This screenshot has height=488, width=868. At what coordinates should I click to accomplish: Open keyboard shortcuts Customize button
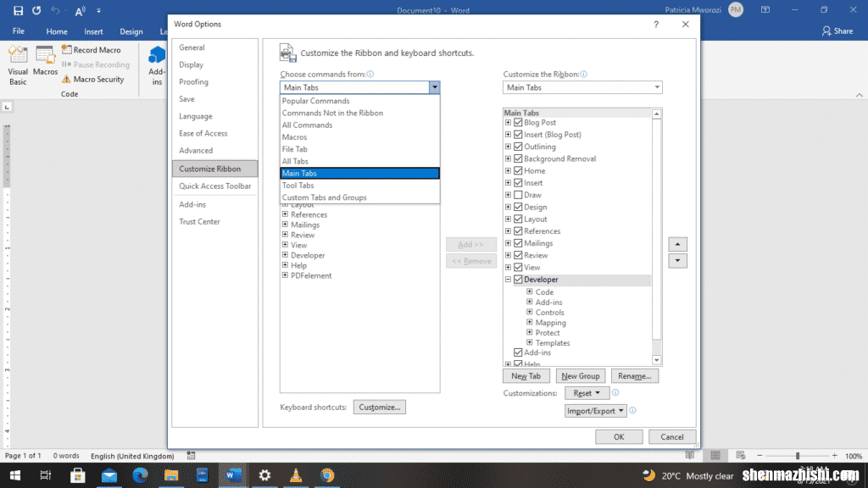379,408
